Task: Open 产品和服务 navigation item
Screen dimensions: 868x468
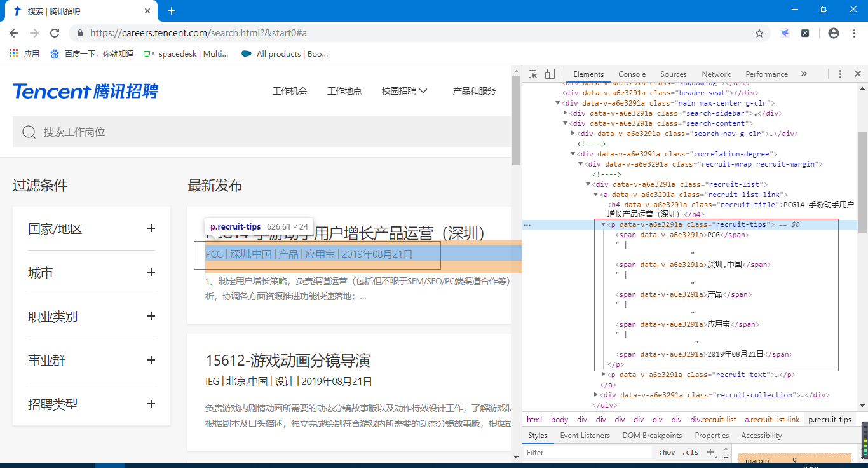Action: click(474, 91)
